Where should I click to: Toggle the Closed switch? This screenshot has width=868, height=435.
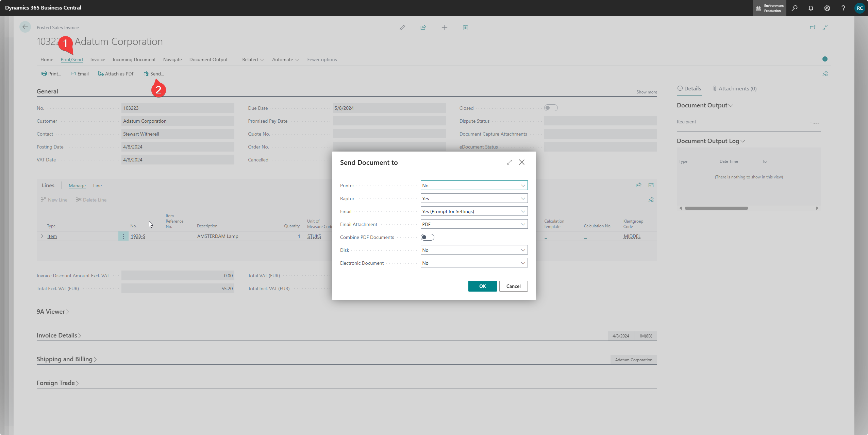tap(551, 108)
